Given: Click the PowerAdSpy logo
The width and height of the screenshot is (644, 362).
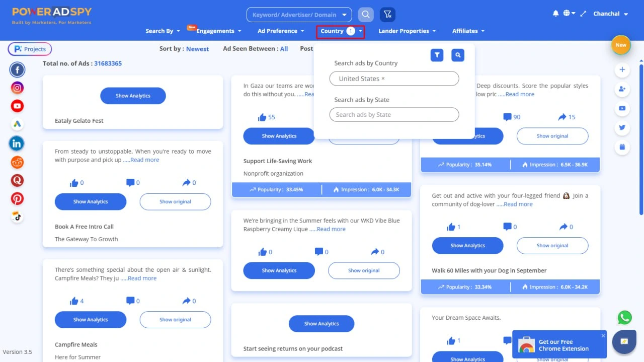Looking at the screenshot, I should [x=52, y=15].
